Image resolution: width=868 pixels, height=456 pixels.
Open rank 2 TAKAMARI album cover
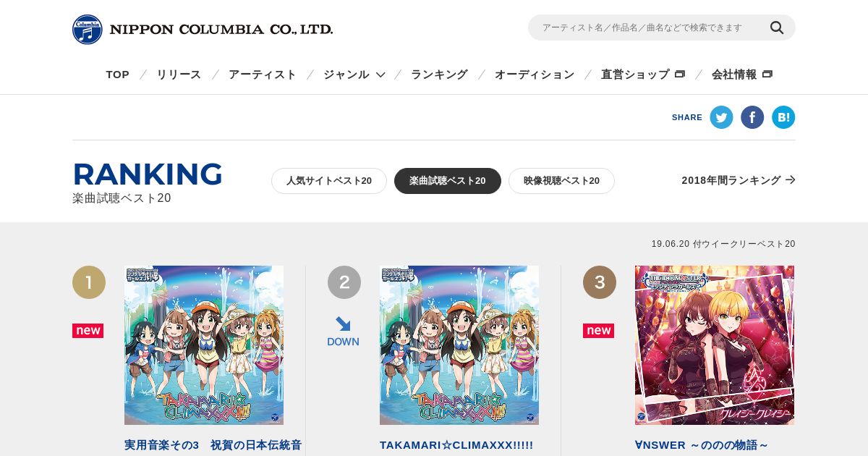(459, 345)
